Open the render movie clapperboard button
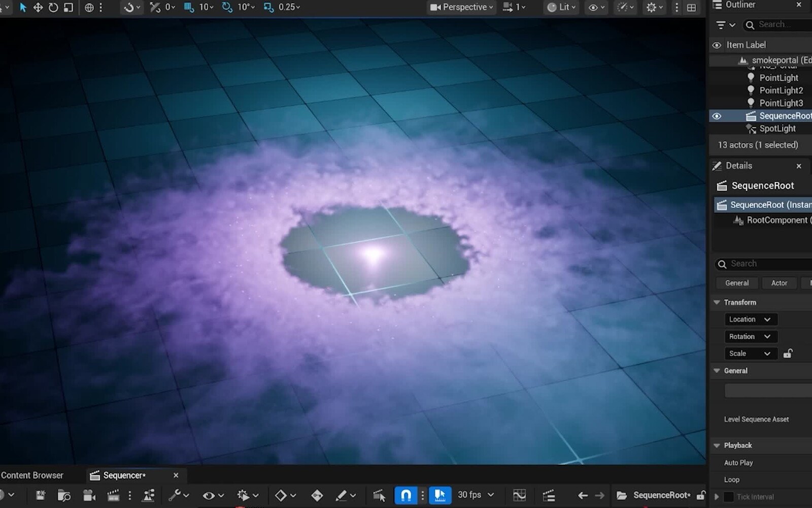The width and height of the screenshot is (812, 508). click(113, 495)
